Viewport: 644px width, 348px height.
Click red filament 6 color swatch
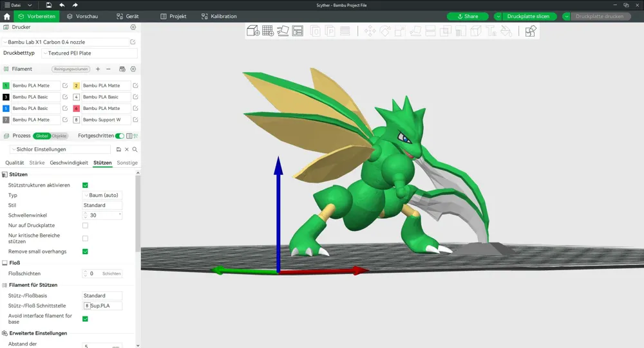77,108
